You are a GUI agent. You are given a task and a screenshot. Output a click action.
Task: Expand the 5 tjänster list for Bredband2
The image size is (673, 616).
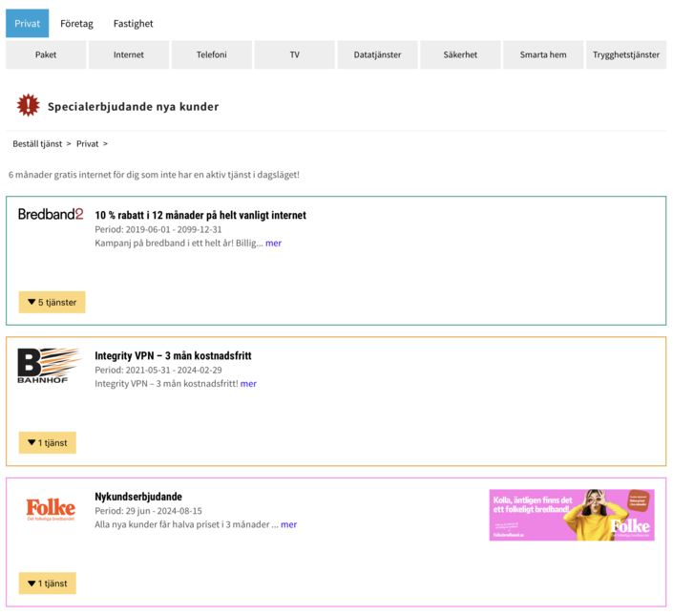tap(52, 302)
